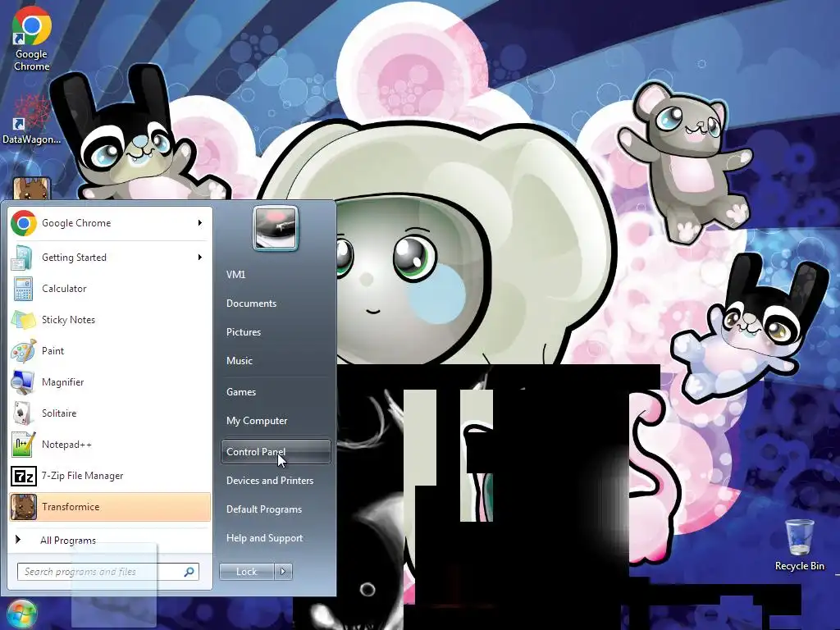This screenshot has width=840, height=630.
Task: Click Google Chrome icon in Start menu
Action: 23,223
